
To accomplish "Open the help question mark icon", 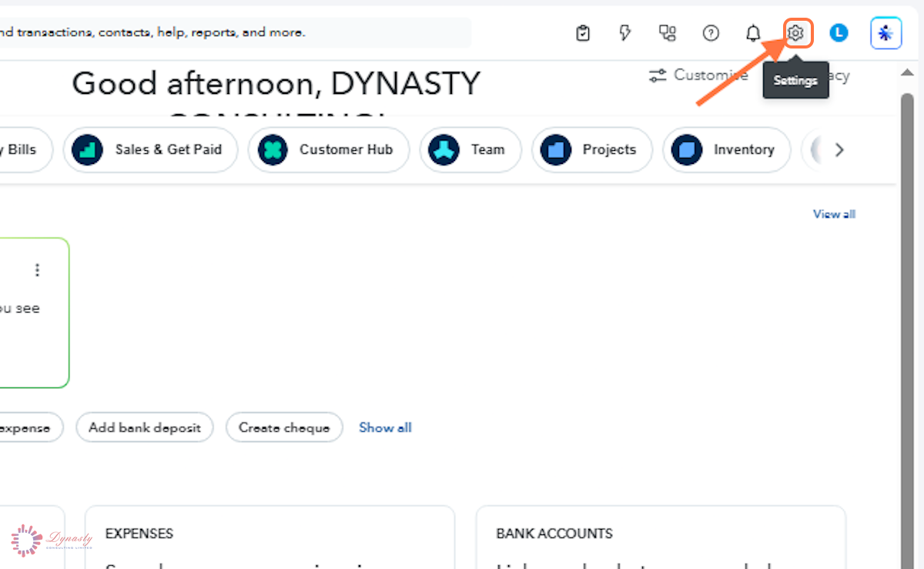I will coord(711,33).
